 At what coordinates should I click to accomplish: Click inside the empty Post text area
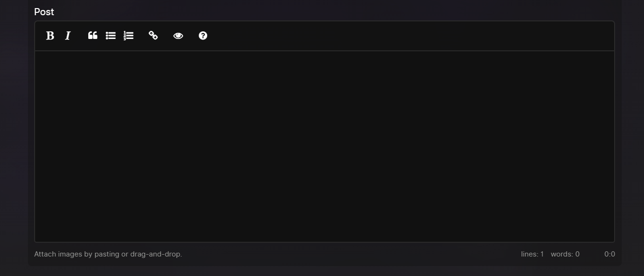point(324,146)
